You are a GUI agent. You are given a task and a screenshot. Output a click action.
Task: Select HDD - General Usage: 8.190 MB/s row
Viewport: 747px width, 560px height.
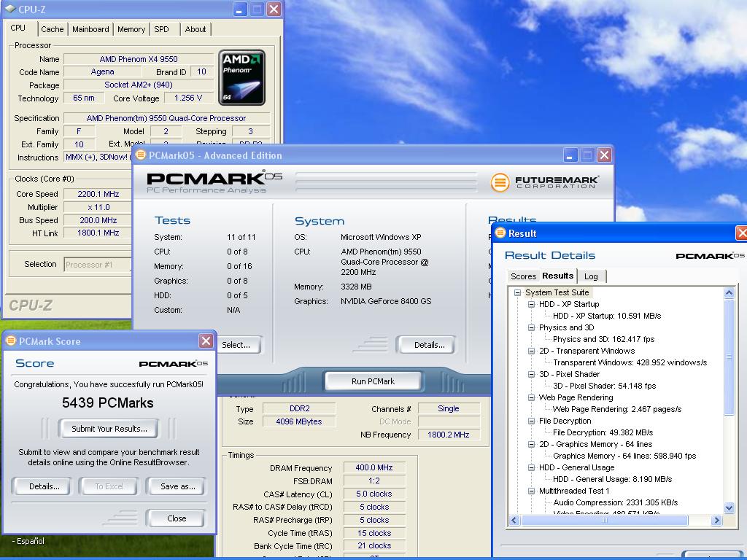tap(612, 479)
